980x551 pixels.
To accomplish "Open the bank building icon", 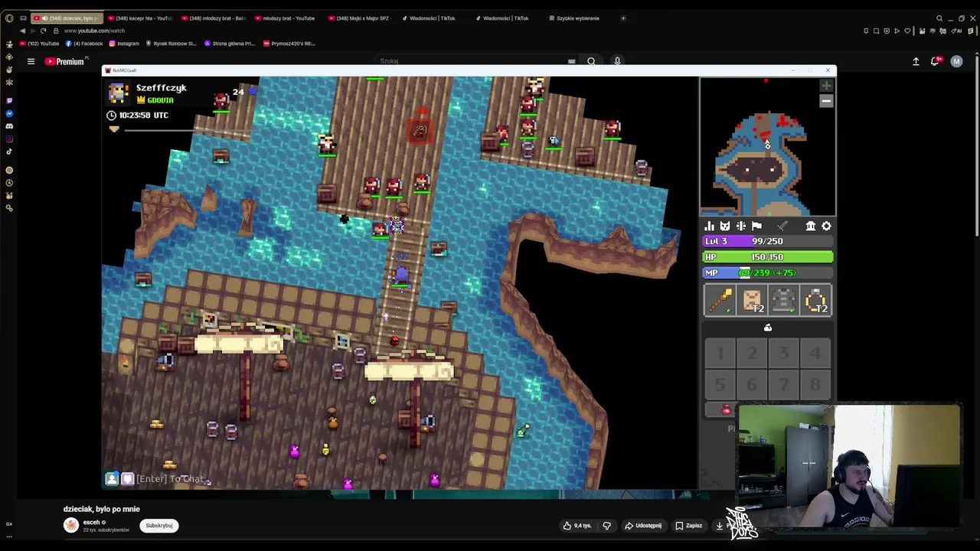I will click(x=810, y=226).
